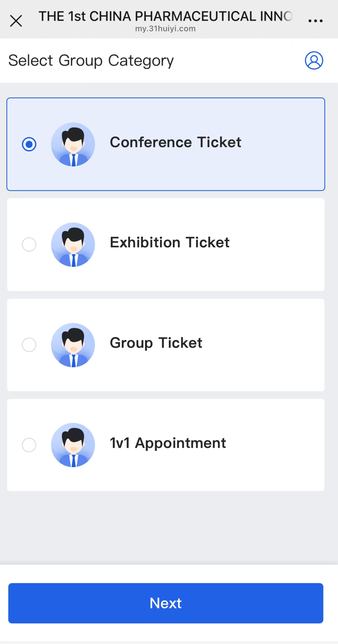Image resolution: width=338 pixels, height=644 pixels.
Task: Select the Group Ticket radio button
Action: tap(29, 345)
